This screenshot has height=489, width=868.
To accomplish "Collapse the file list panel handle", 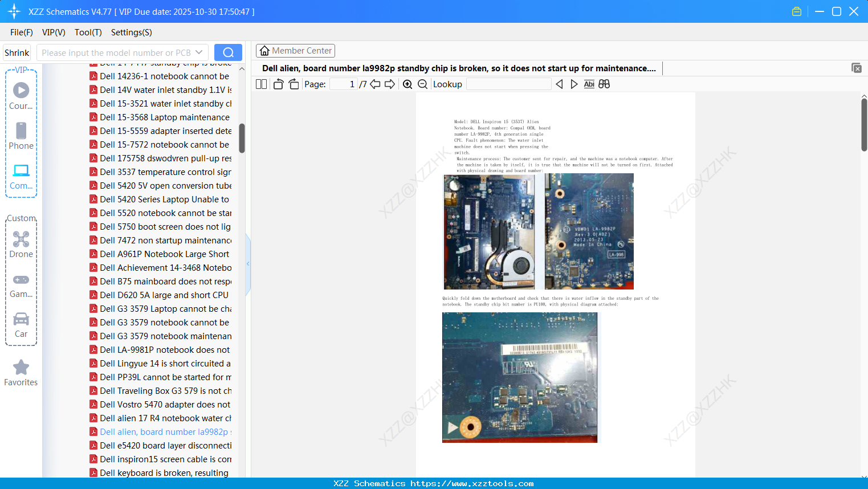I will tap(248, 264).
